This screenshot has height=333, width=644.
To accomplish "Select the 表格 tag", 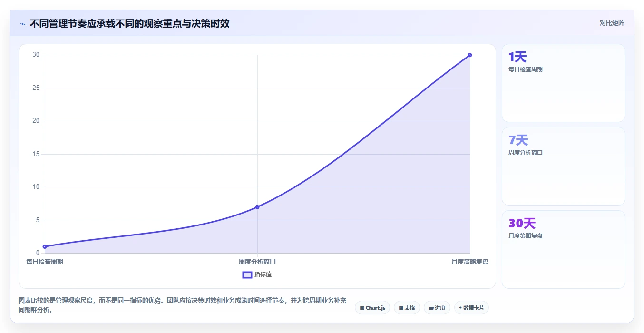I will tap(407, 308).
